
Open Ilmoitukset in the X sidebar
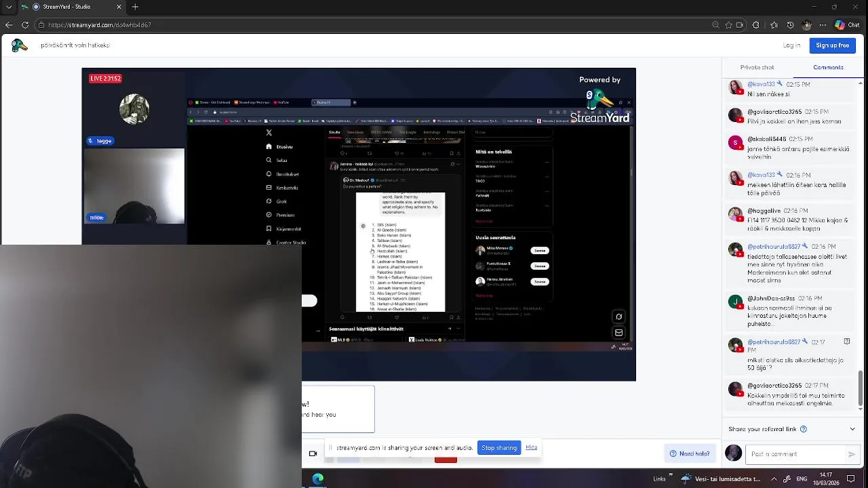(282, 174)
